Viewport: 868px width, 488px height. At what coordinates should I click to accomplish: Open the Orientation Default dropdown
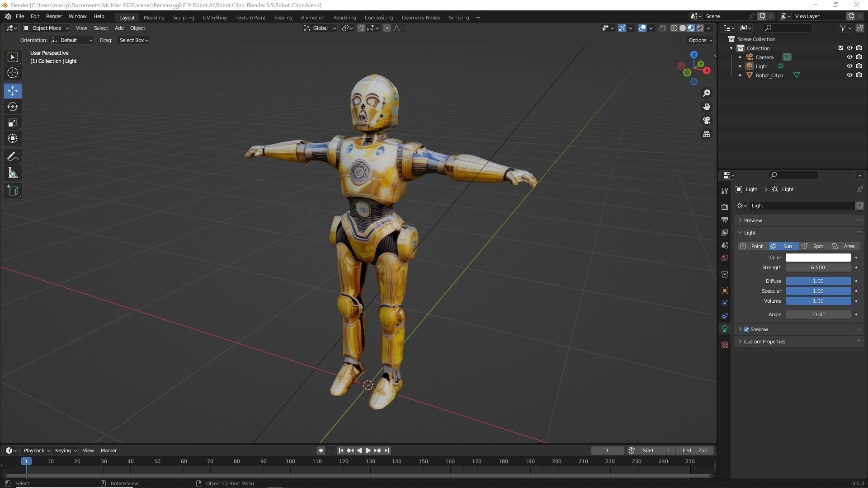click(72, 40)
